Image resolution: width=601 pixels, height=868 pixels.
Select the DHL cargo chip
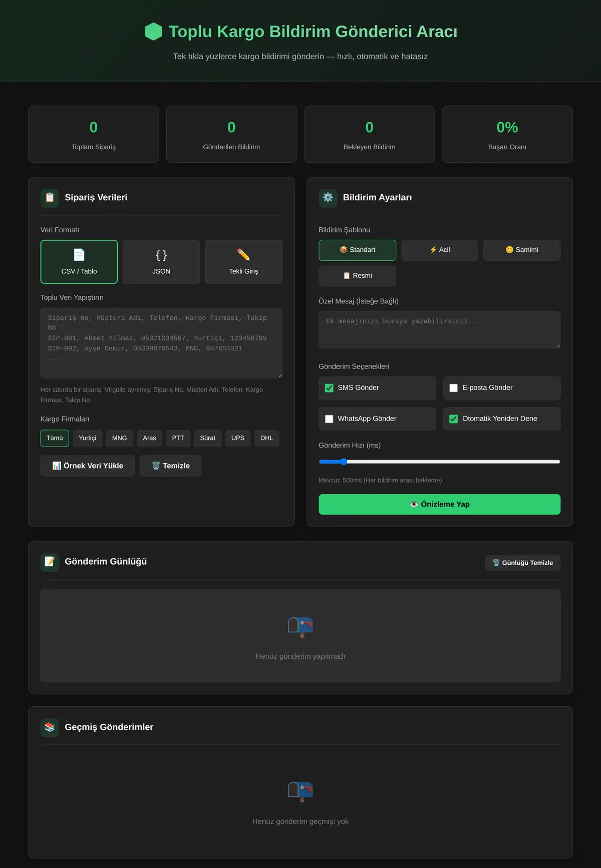(x=267, y=438)
